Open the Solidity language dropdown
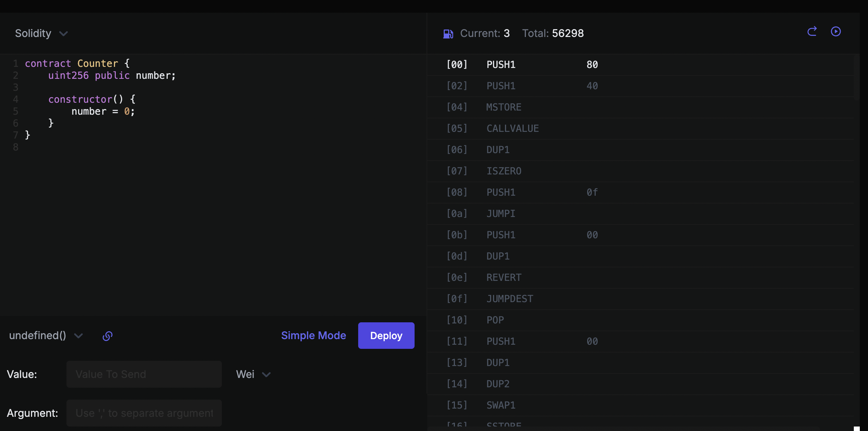868x431 pixels. (x=41, y=33)
